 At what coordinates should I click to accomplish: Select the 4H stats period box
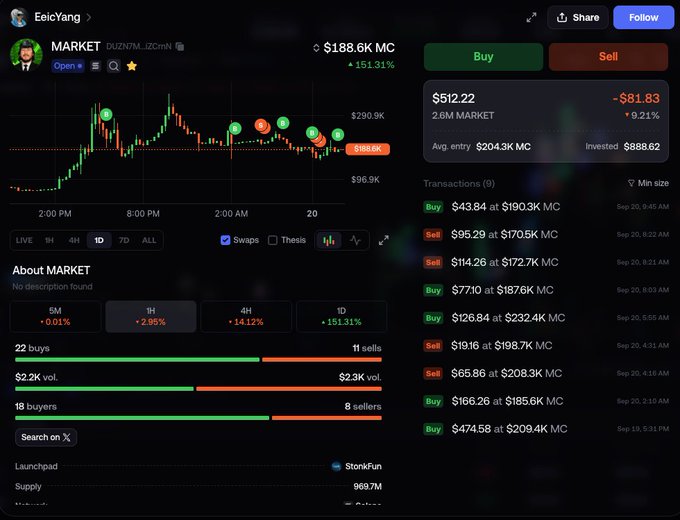[246, 317]
